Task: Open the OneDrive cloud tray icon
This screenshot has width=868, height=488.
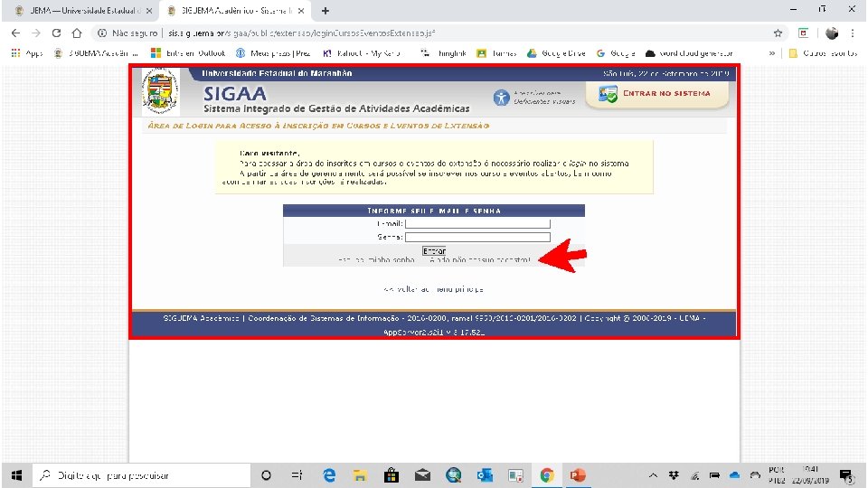Action: 734,475
